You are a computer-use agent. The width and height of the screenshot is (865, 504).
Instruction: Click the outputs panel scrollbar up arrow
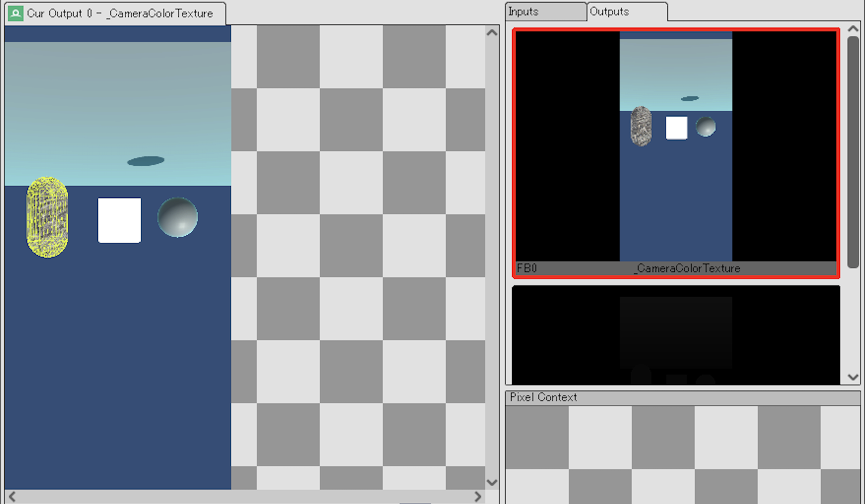pyautogui.click(x=852, y=28)
